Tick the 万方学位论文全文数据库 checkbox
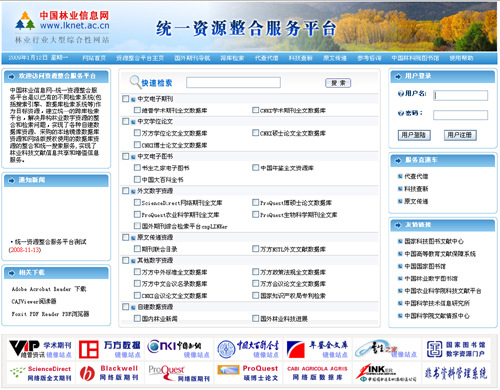Screen dimensions: 500x390 point(137,133)
